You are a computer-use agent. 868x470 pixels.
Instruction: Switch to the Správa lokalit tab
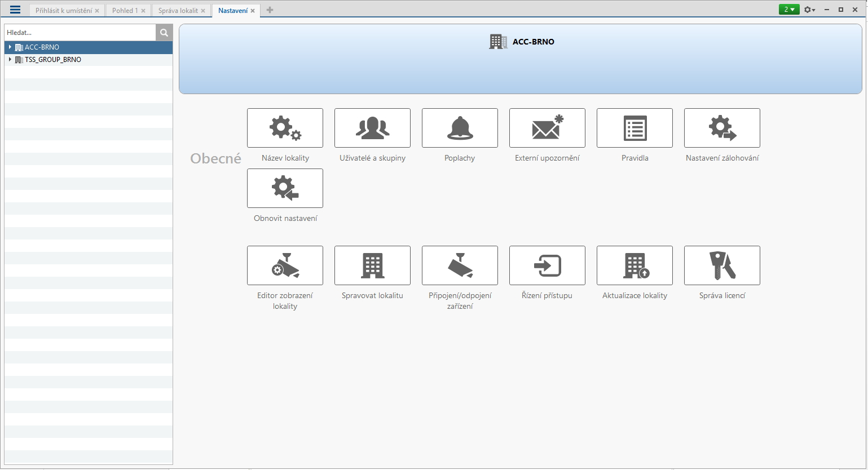coord(178,11)
